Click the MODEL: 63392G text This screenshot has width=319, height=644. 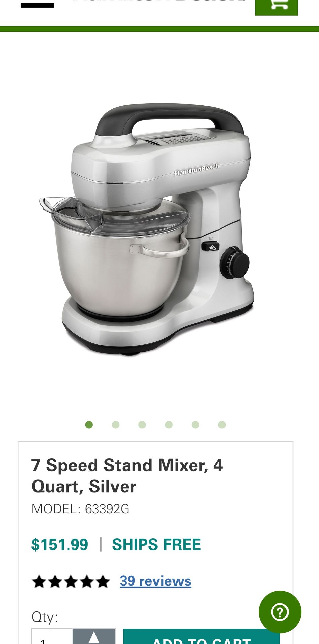80,509
